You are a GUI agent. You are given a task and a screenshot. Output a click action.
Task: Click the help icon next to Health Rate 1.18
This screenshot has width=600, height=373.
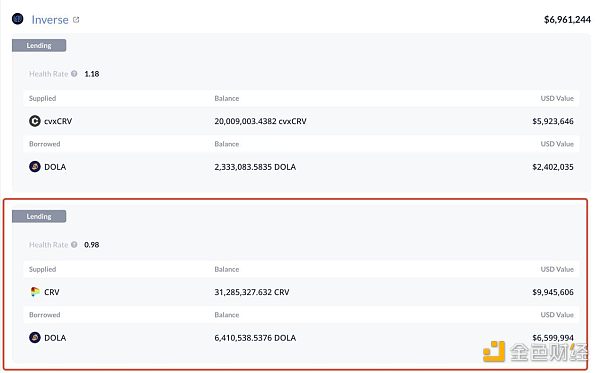(74, 73)
